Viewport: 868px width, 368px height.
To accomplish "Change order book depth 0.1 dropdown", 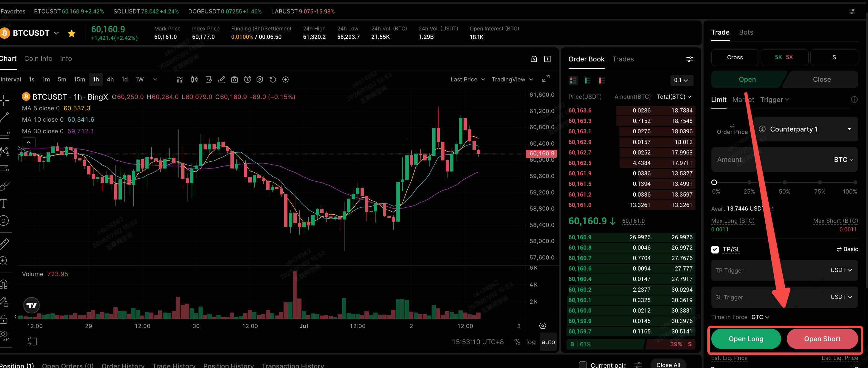I will point(681,80).
